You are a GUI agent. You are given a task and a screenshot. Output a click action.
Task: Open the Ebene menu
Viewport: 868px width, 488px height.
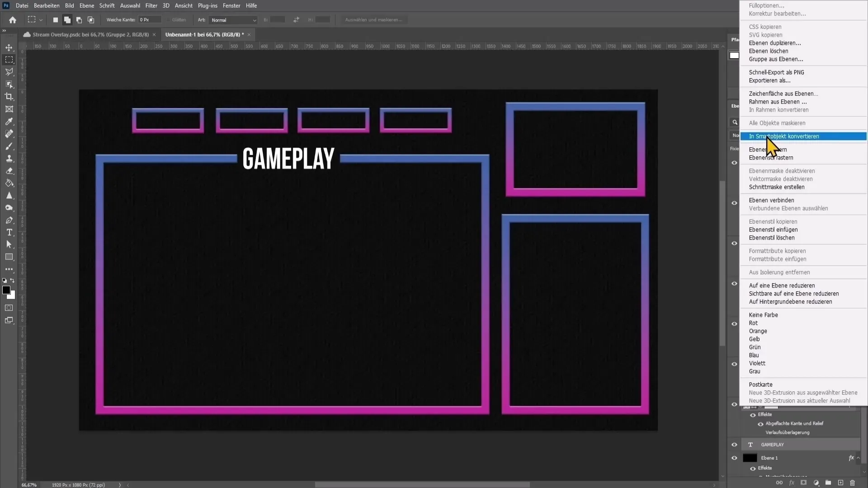click(87, 5)
